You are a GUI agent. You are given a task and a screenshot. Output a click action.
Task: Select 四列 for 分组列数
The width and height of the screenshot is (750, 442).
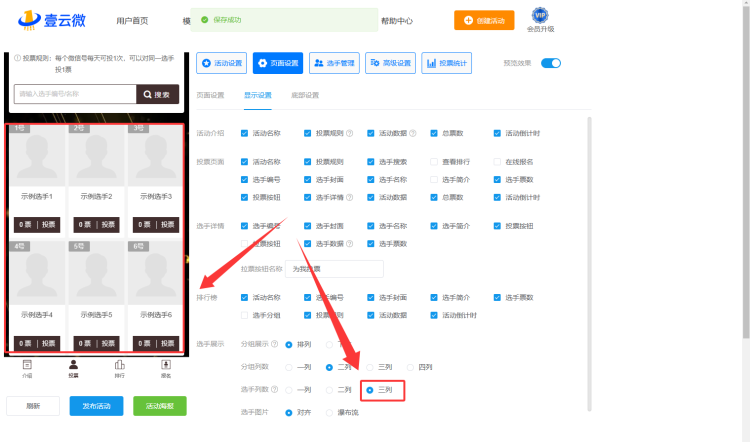[x=410, y=367]
